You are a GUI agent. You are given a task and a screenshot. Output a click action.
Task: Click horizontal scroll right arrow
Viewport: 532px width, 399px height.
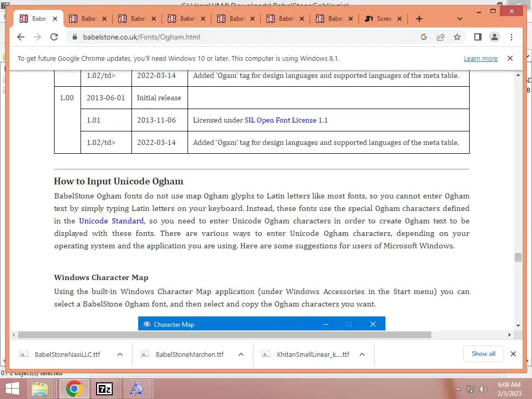pos(509,335)
